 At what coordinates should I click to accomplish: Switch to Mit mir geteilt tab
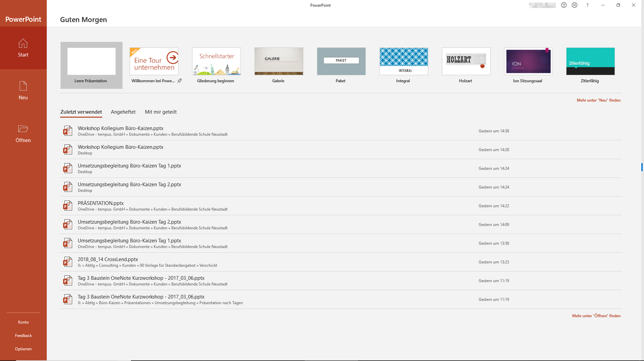(x=161, y=112)
